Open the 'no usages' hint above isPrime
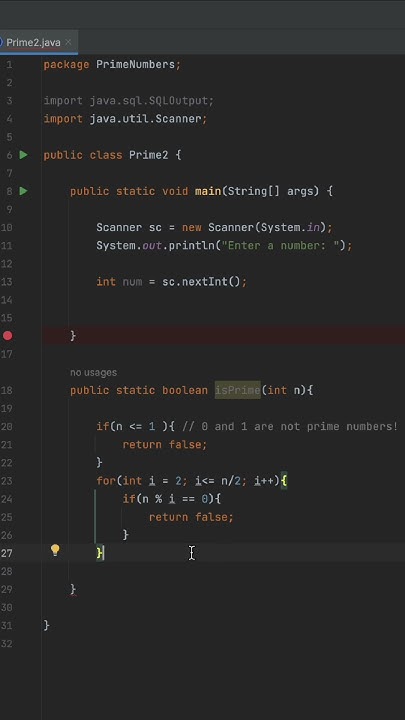405x720 pixels. tap(93, 372)
